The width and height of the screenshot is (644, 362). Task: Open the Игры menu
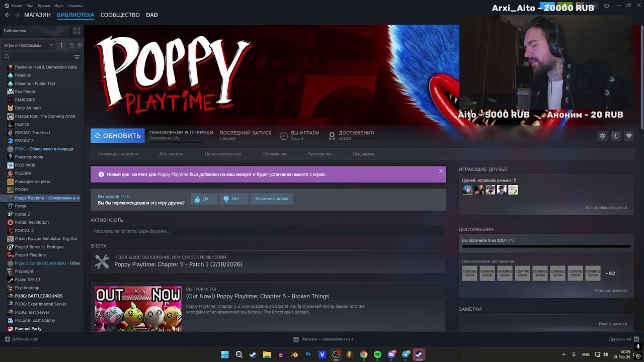[59, 6]
